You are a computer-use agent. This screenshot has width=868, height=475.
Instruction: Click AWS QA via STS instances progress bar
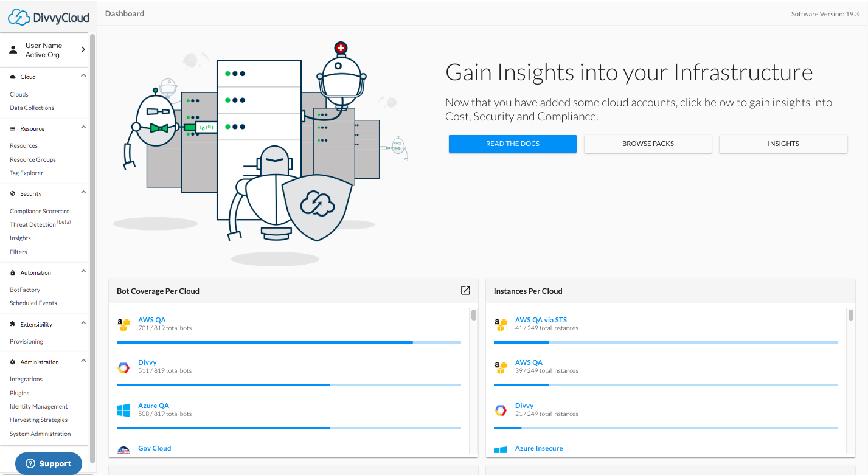(666, 342)
